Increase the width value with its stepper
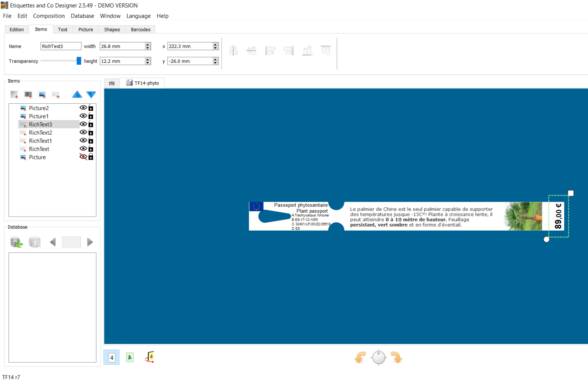Screen dimensions: 588x383 (x=147, y=44)
